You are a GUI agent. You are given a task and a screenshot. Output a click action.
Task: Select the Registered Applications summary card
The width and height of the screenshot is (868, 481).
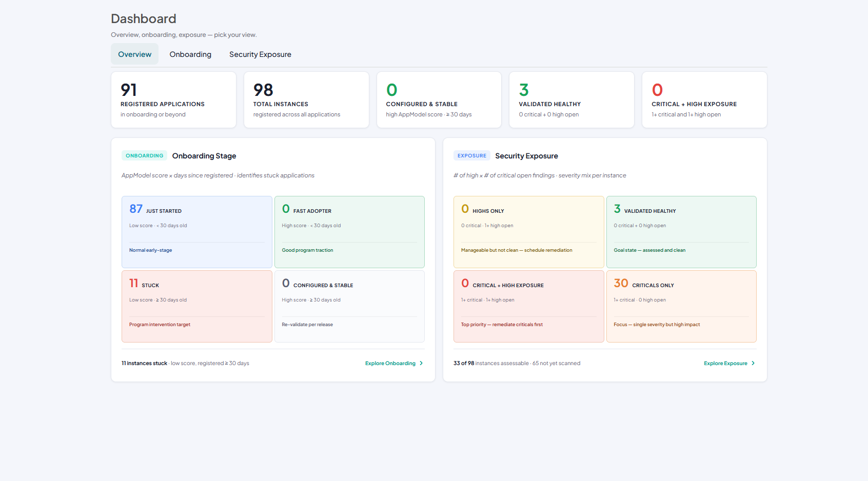pyautogui.click(x=173, y=99)
